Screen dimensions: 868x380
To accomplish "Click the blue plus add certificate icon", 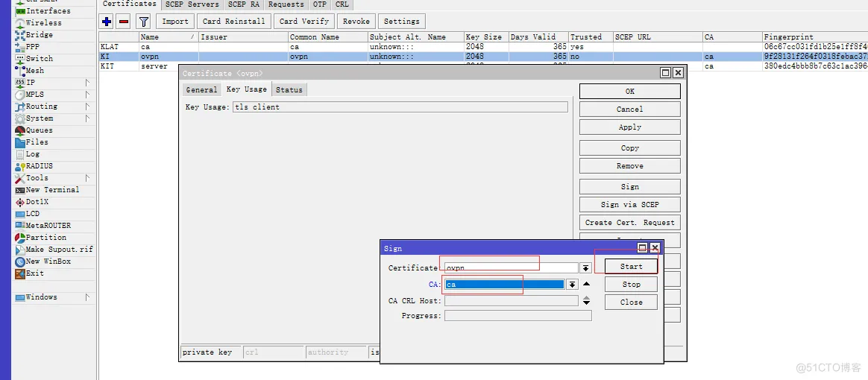I will point(107,22).
